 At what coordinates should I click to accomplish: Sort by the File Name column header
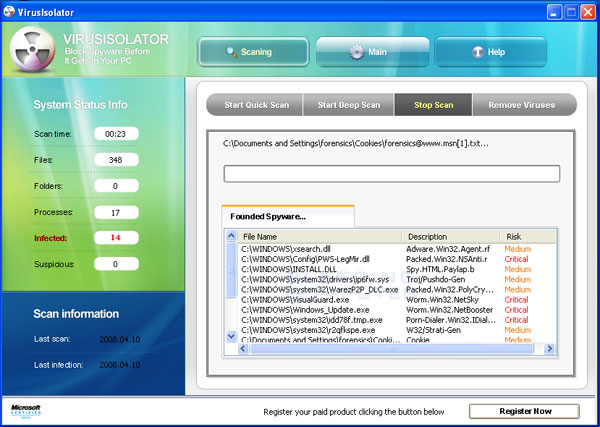[x=320, y=236]
